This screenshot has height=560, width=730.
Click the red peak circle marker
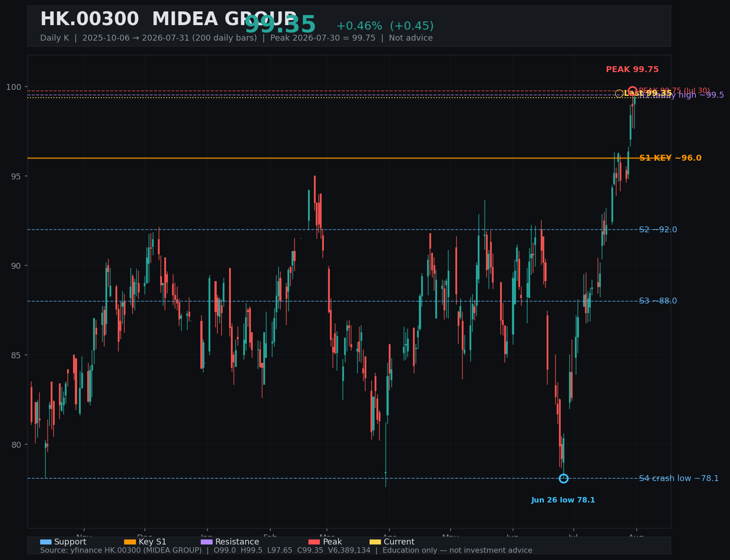coord(632,91)
